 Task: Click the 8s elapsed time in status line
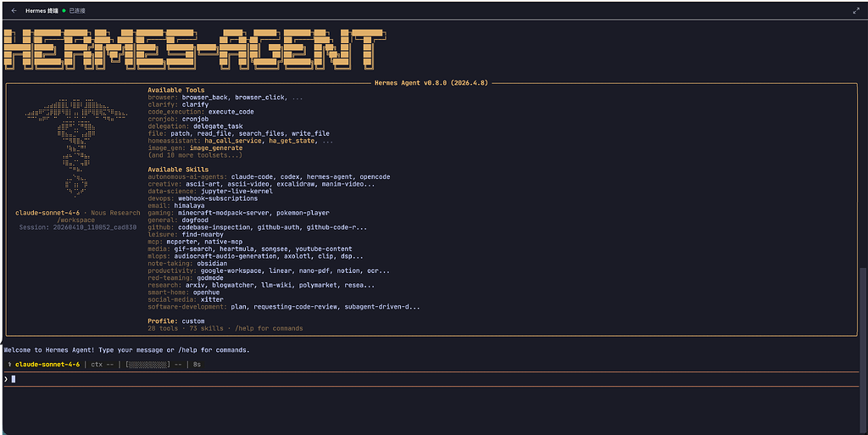pos(197,365)
